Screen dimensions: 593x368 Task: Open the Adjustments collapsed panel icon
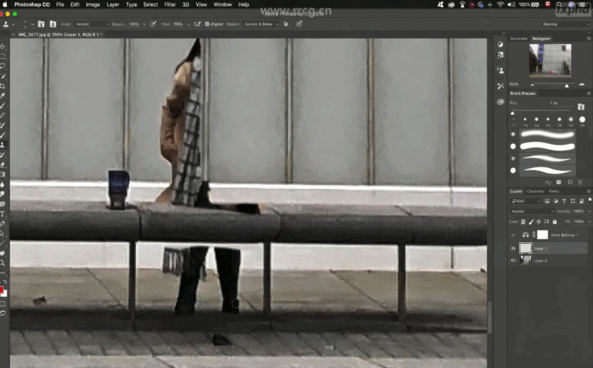click(500, 44)
